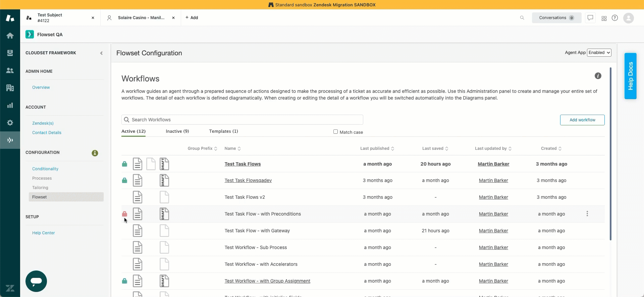Select the Solaire Casino tab
The width and height of the screenshot is (644, 297).
pyautogui.click(x=141, y=18)
